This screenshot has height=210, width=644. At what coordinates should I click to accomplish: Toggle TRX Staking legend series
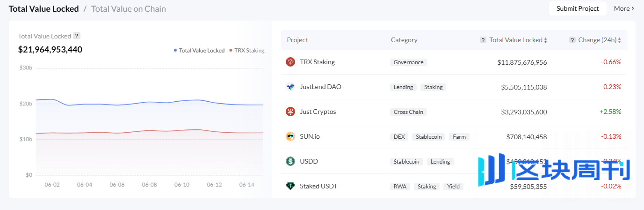[x=247, y=50]
